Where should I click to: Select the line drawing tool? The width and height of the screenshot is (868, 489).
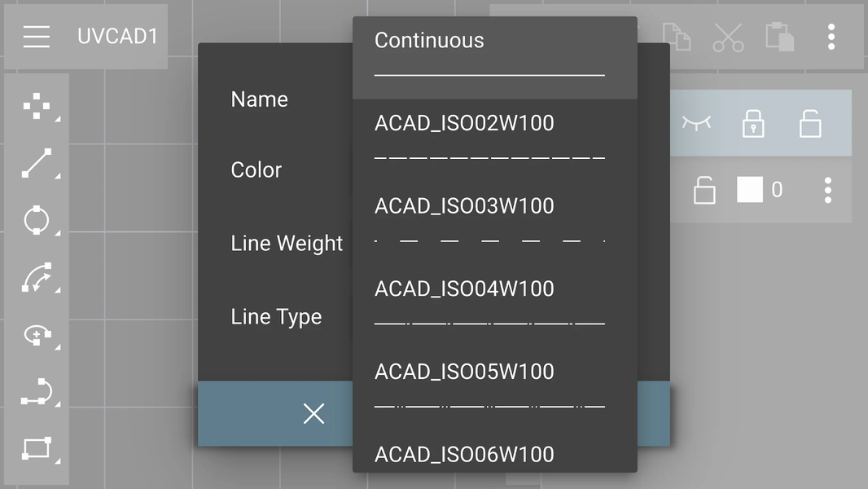coord(37,163)
